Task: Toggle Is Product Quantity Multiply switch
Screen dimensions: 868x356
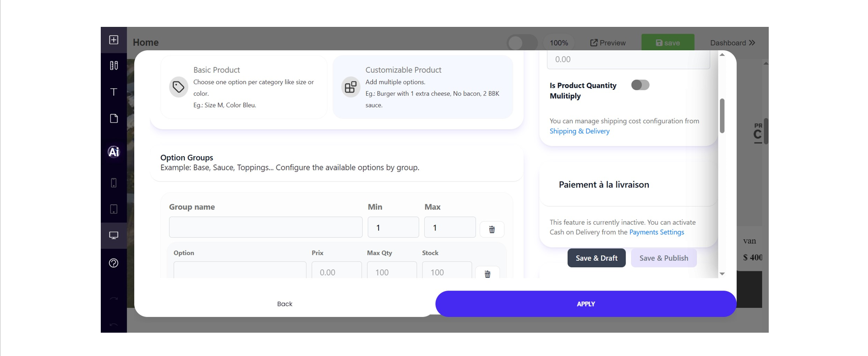Action: (640, 85)
